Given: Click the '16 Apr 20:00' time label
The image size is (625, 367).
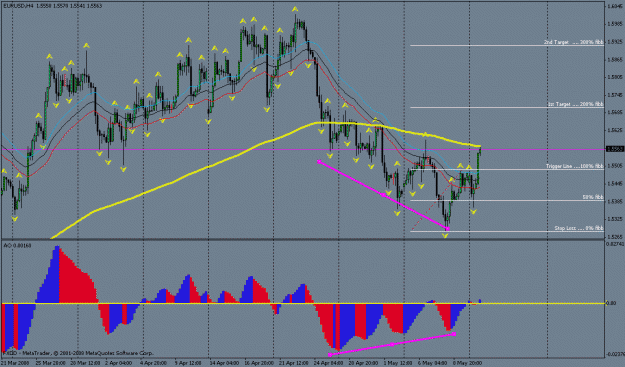Looking at the screenshot, I should (x=258, y=363).
